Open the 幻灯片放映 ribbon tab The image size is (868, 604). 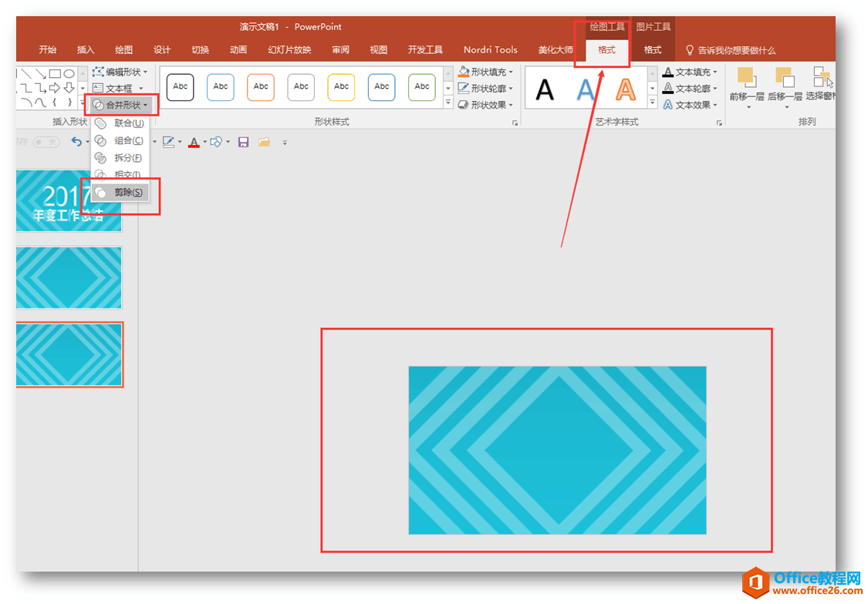(289, 50)
